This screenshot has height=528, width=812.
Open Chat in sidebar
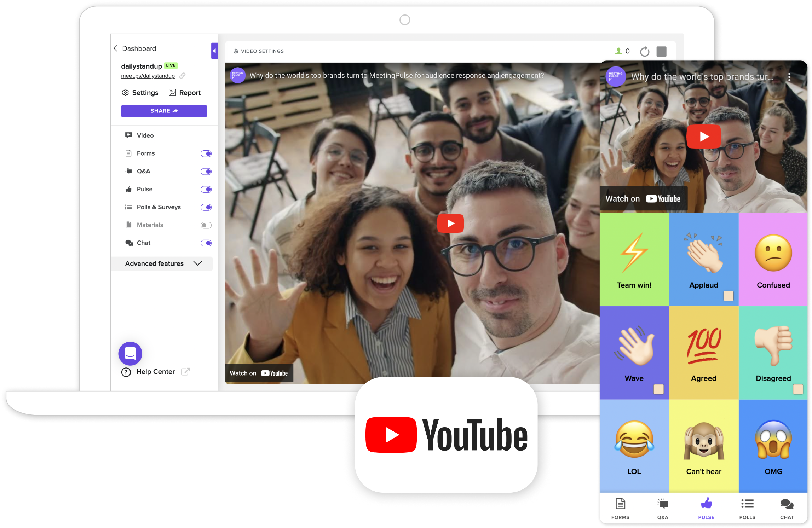[x=138, y=243]
